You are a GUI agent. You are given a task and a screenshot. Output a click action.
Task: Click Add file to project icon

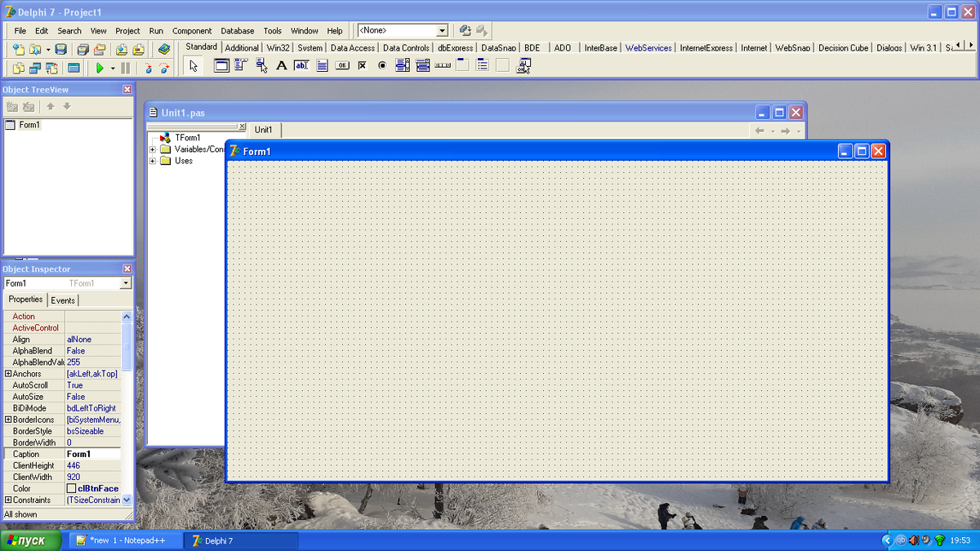(x=122, y=49)
